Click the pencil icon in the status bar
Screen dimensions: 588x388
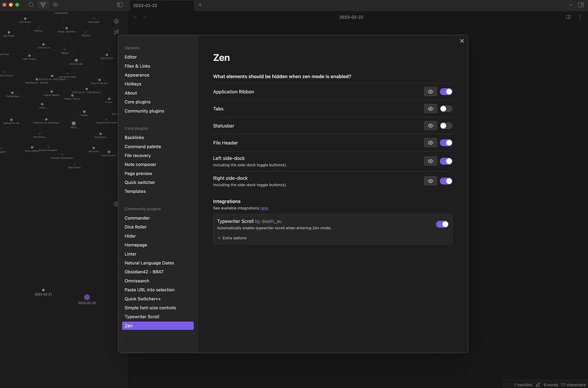(537, 385)
